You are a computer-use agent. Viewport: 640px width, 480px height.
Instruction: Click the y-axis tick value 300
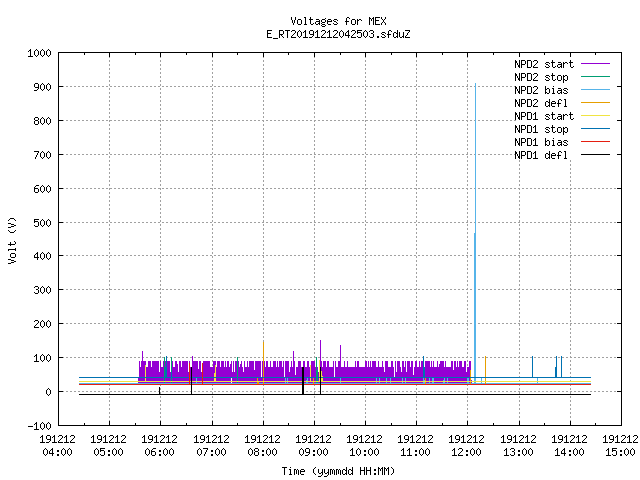[42, 290]
